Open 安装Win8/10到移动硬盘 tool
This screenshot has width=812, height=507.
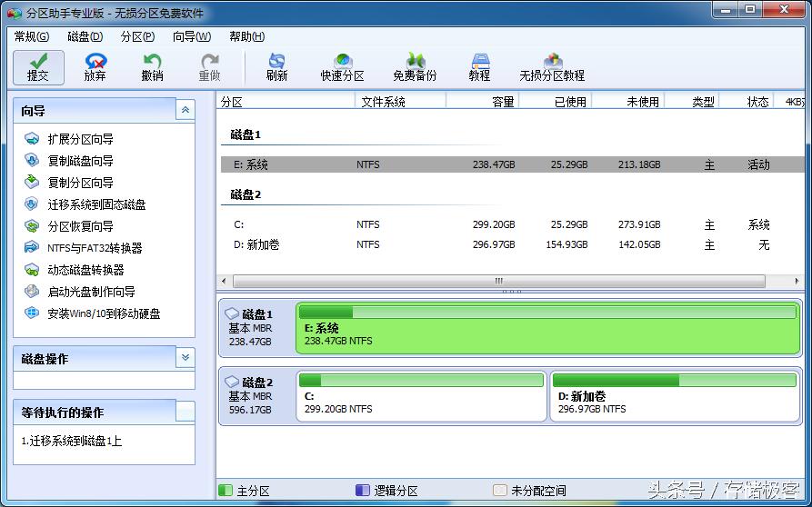pos(104,313)
